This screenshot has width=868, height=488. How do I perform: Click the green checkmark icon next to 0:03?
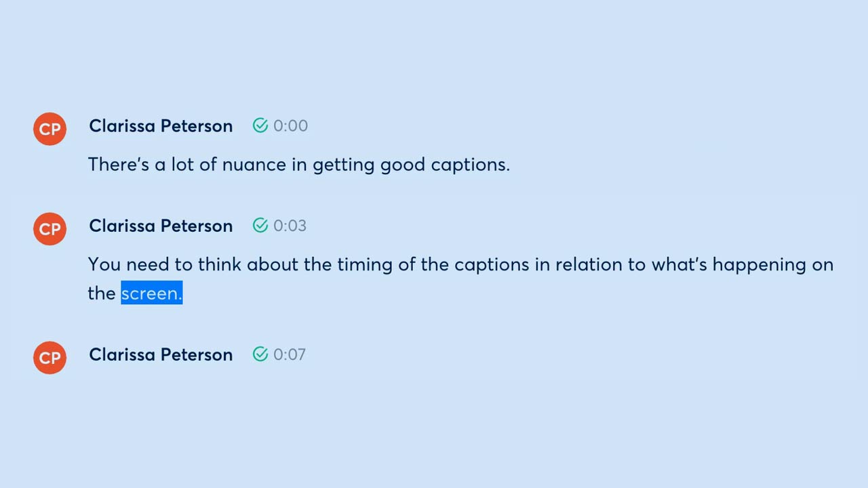[x=260, y=225]
